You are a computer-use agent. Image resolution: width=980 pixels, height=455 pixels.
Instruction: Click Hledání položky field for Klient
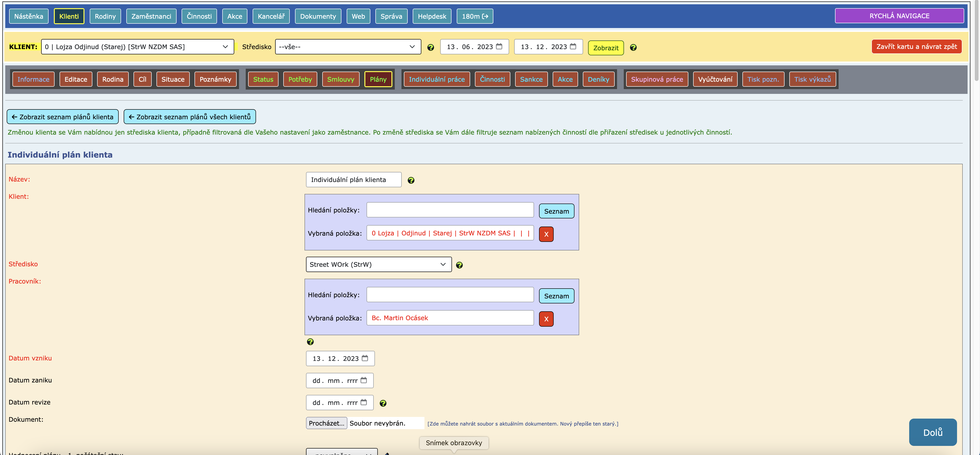[x=450, y=210]
